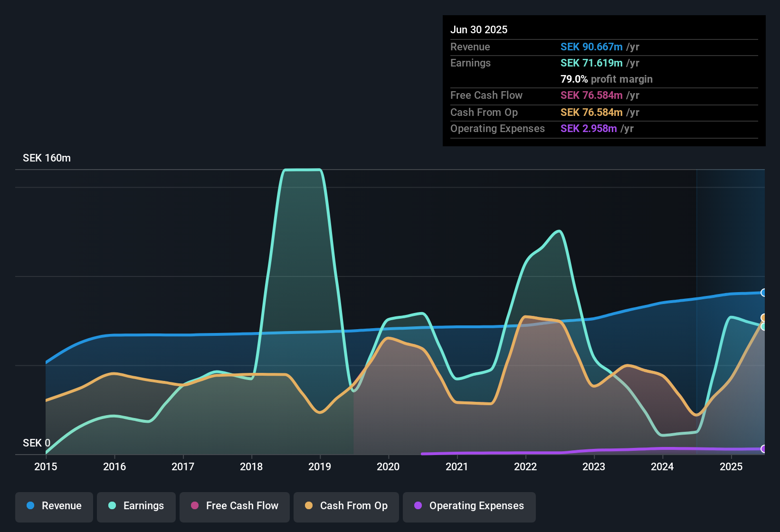This screenshot has height=532, width=780.
Task: Click the blue Revenue endpoint marker
Action: click(x=764, y=293)
